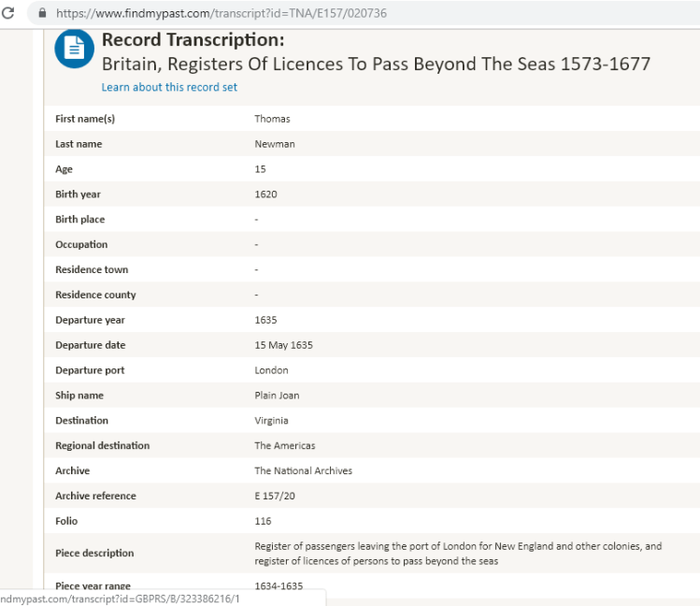Image resolution: width=700 pixels, height=606 pixels.
Task: Click the browser reload button
Action: point(8,13)
